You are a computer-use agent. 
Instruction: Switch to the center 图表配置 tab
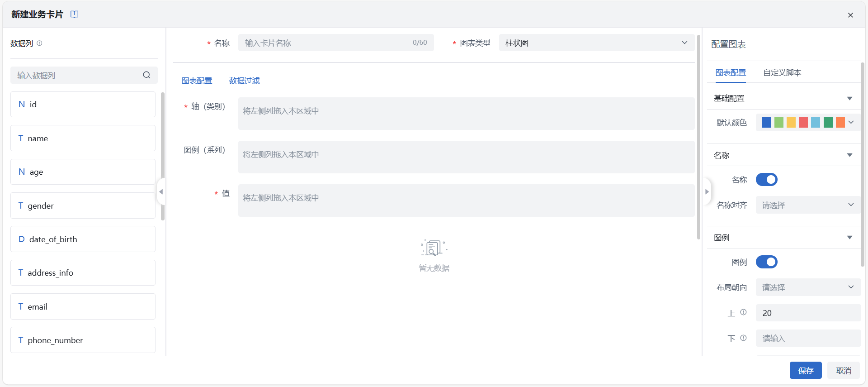point(197,81)
